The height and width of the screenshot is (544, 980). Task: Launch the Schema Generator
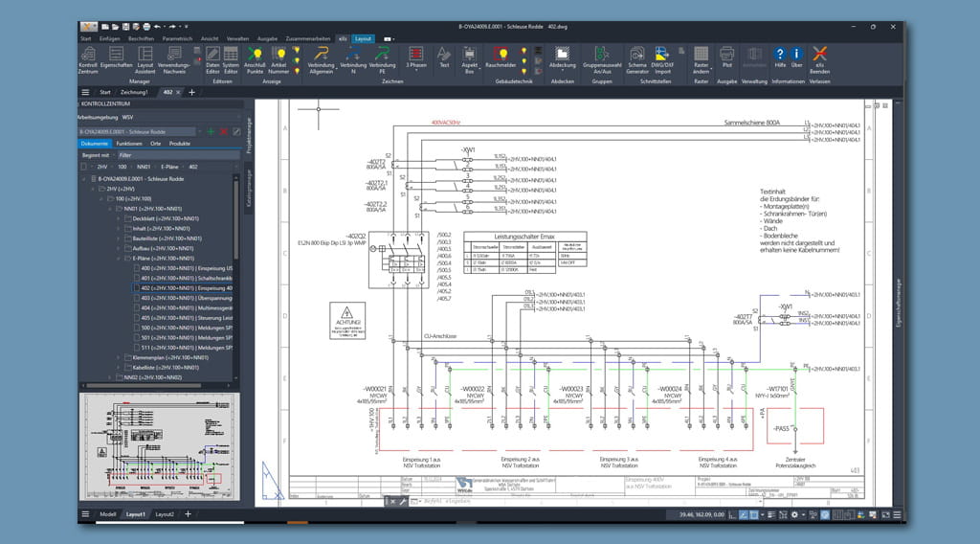[x=636, y=55]
